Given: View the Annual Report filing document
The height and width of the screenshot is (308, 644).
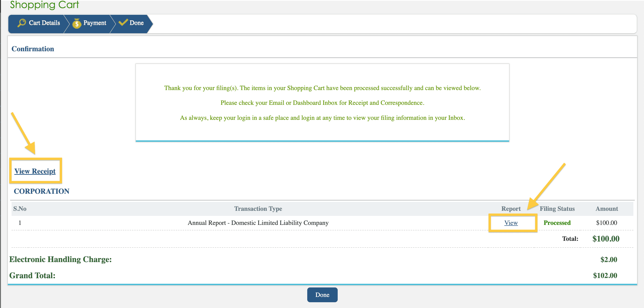Looking at the screenshot, I should [x=511, y=223].
